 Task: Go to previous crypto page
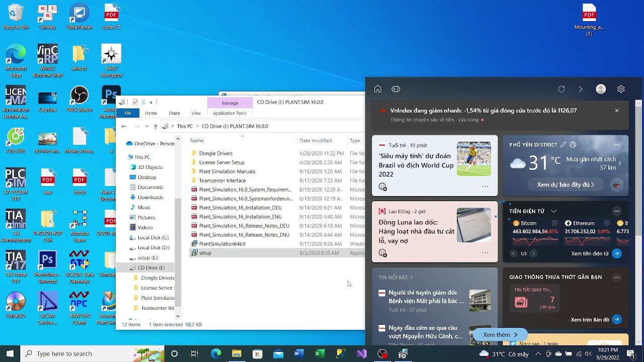(513, 254)
